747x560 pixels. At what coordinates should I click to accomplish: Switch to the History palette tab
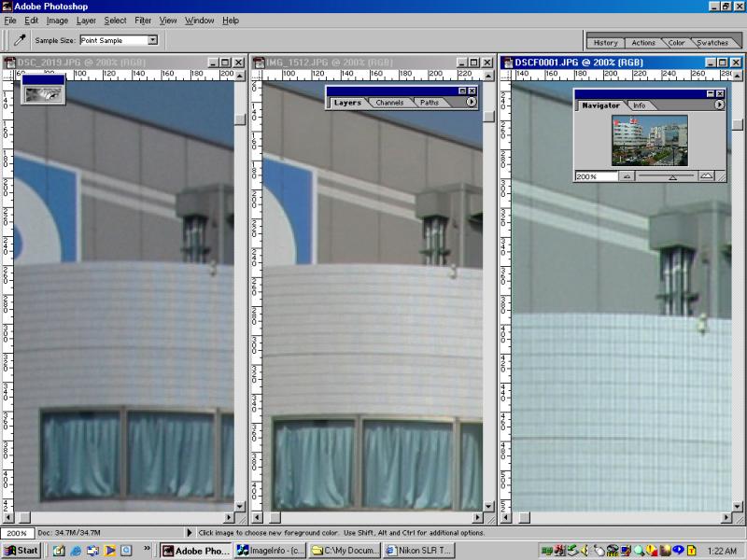tap(605, 42)
